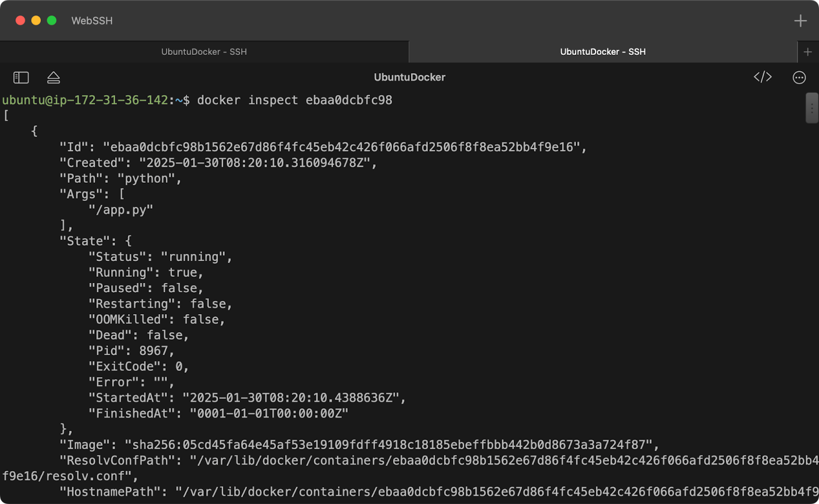
Task: Open the more options ellipsis menu
Action: click(x=799, y=77)
